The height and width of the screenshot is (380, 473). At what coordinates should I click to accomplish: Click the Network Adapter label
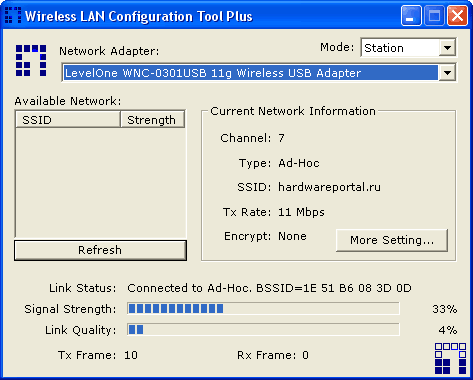click(109, 51)
